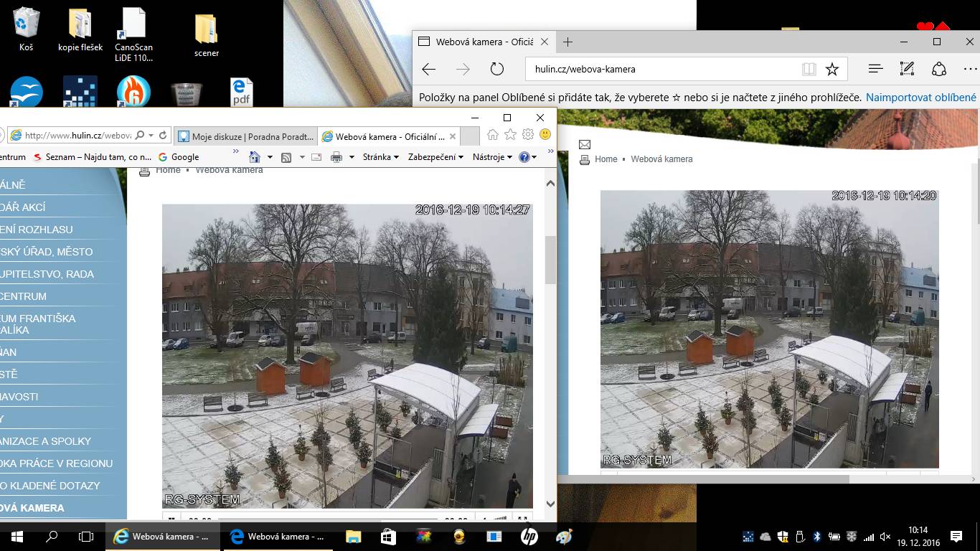Refresh the page in Internet Explorer
This screenshot has height=551, width=980.
pos(163,135)
